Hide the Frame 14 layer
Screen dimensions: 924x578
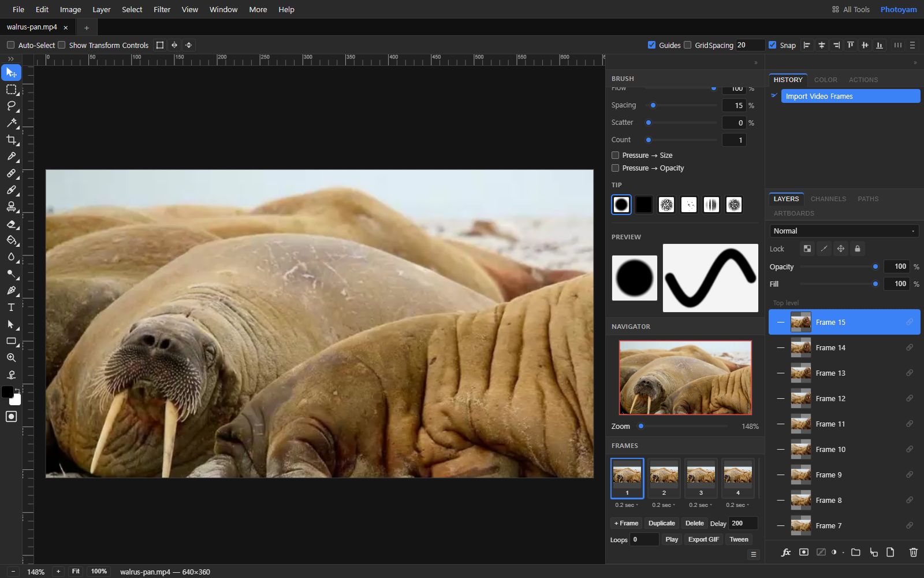pyautogui.click(x=781, y=348)
